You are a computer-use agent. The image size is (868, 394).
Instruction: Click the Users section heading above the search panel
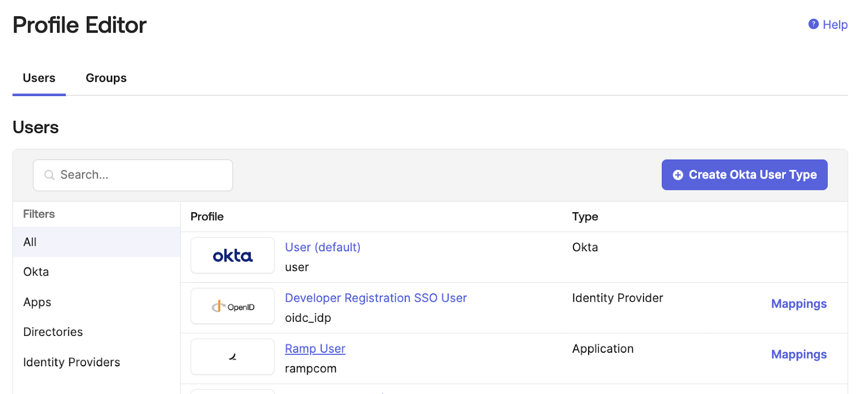click(36, 128)
